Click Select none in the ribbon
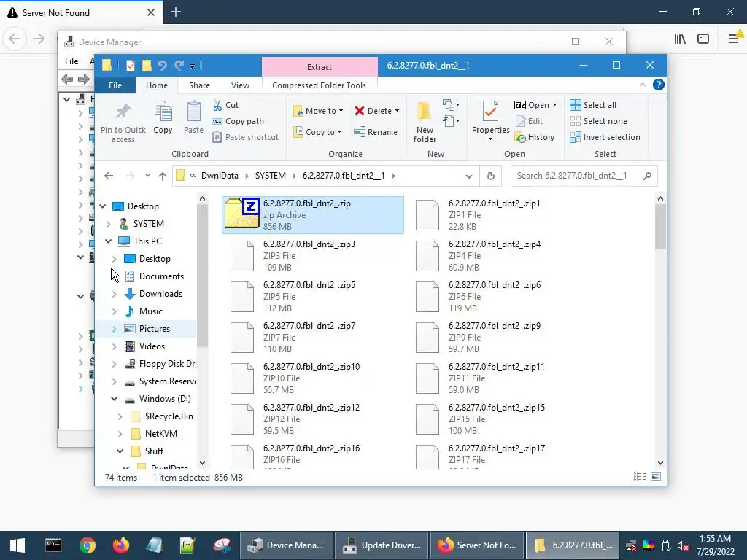Screen dimensions: 747x560 point(599,121)
